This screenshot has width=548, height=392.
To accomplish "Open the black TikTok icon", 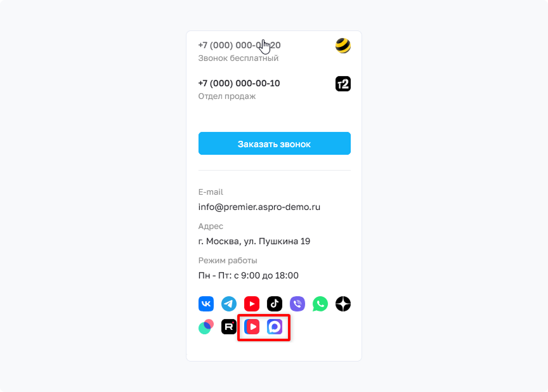I will 275,304.
